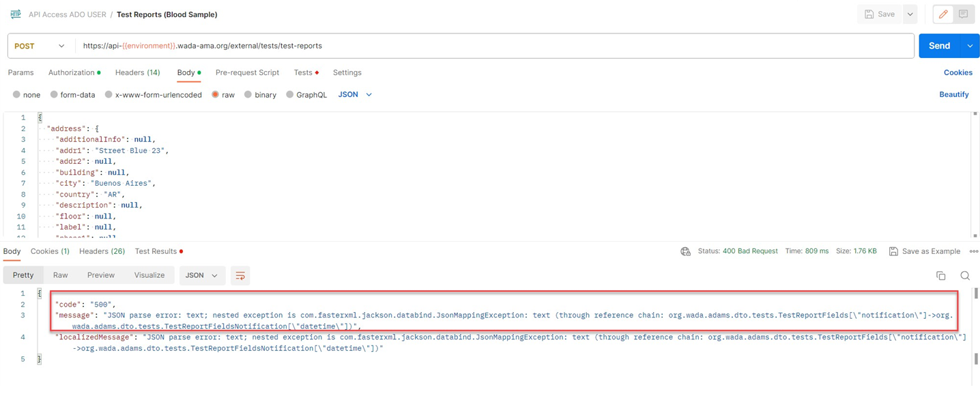The width and height of the screenshot is (980, 396).
Task: Click the Beautify link
Action: pyautogui.click(x=953, y=95)
